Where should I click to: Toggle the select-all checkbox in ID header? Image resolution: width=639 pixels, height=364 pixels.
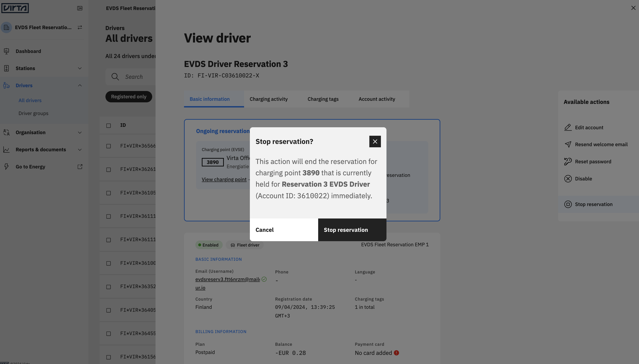click(109, 125)
